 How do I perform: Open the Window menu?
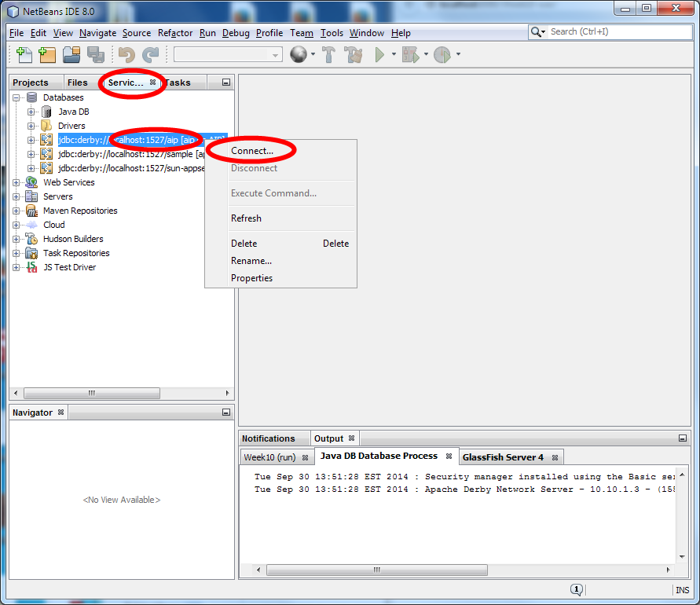367,33
